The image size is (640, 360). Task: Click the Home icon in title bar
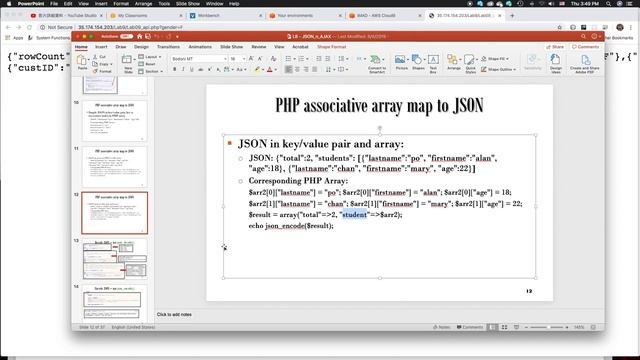tap(139, 36)
